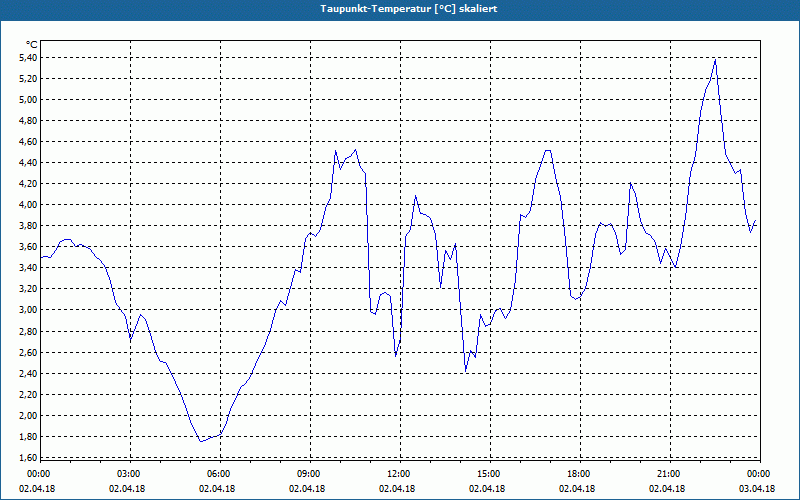Viewport: 800px width, 500px height.
Task: Select the 02.04.18 date under 21:00
Action: pos(667,488)
